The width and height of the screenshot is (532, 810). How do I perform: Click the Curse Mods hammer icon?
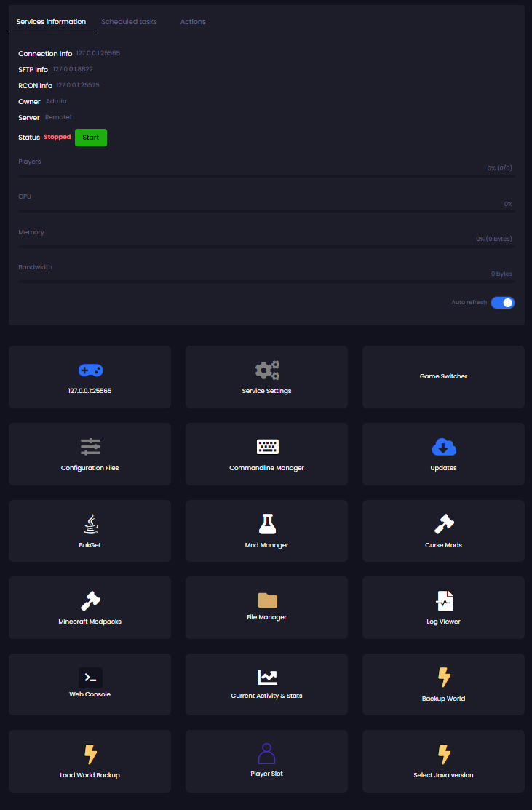pos(443,524)
